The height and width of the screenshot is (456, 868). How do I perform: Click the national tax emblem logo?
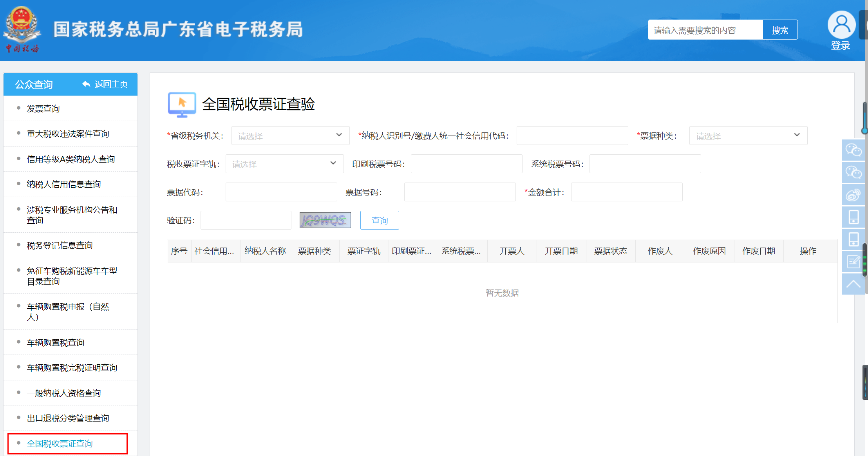click(22, 29)
